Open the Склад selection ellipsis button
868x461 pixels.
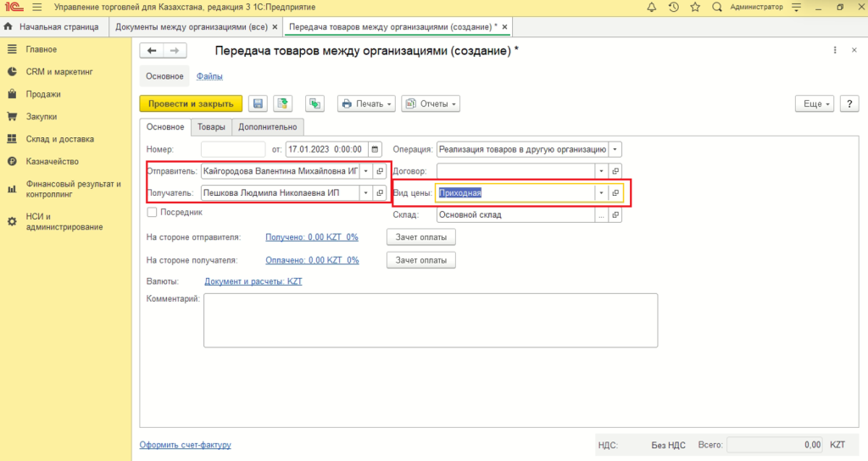point(601,214)
